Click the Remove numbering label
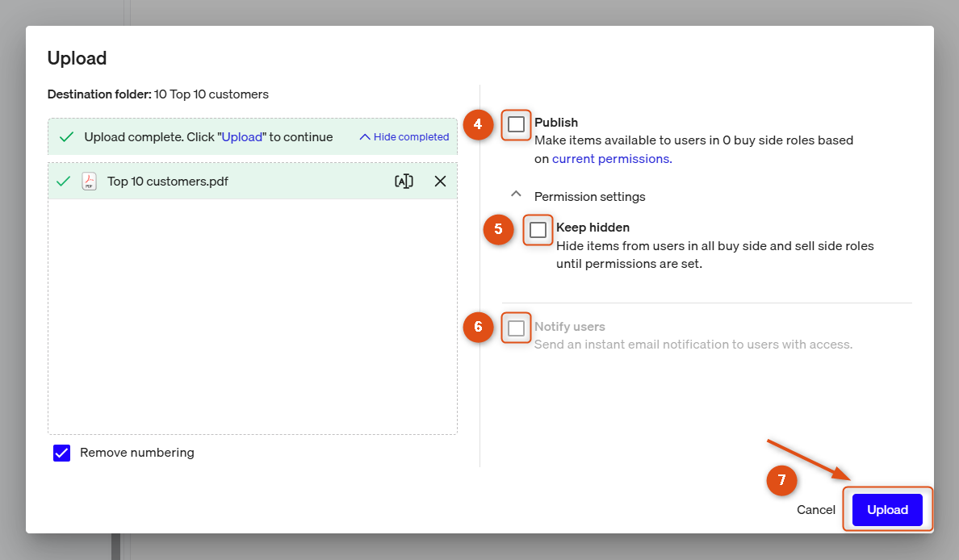 click(137, 453)
